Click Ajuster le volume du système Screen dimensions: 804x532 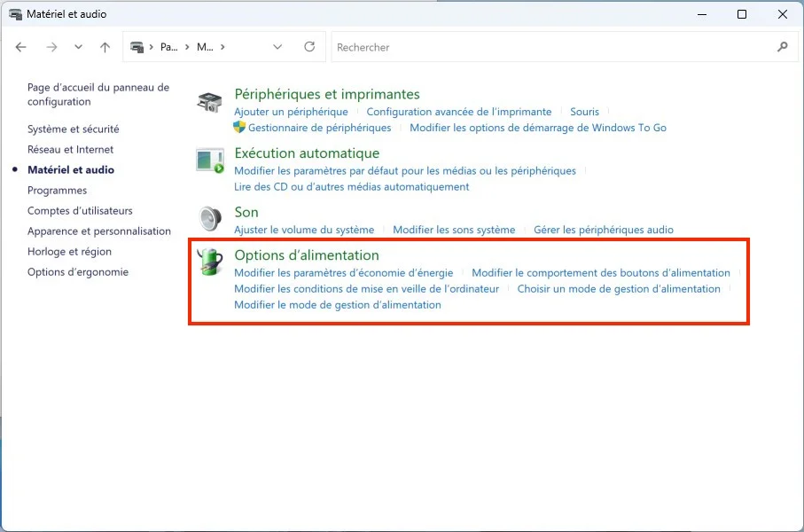(x=304, y=230)
